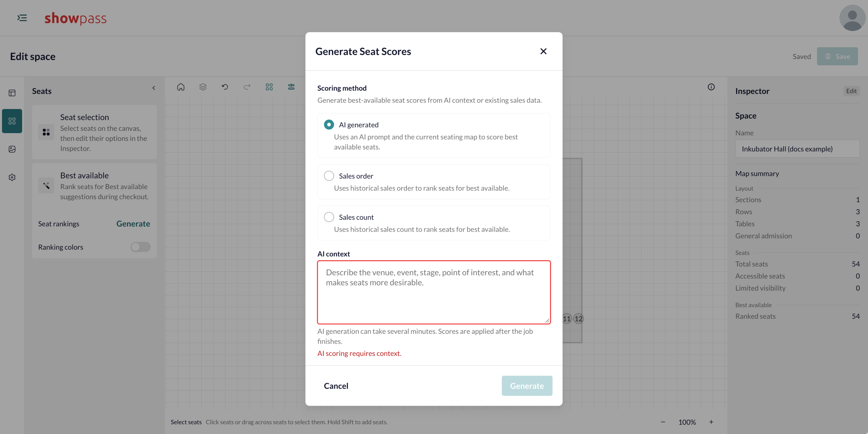
Task: Click the Best available wand icon
Action: [46, 185]
